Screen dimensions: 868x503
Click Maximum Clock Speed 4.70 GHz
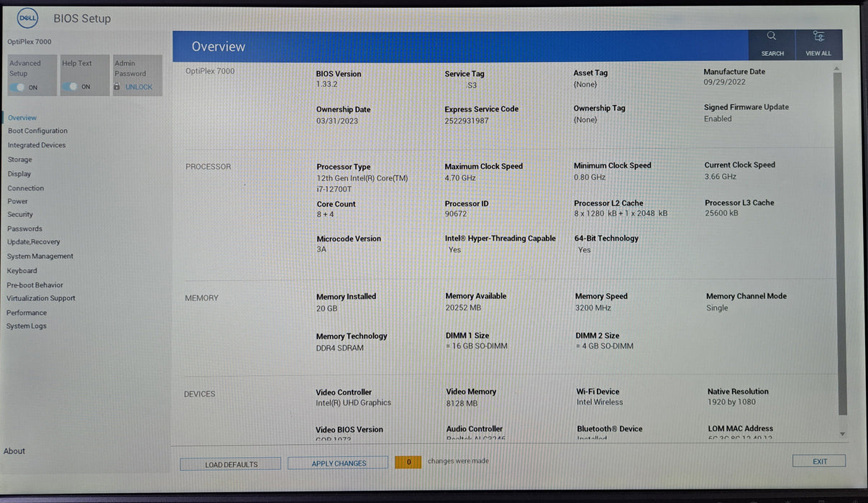460,177
